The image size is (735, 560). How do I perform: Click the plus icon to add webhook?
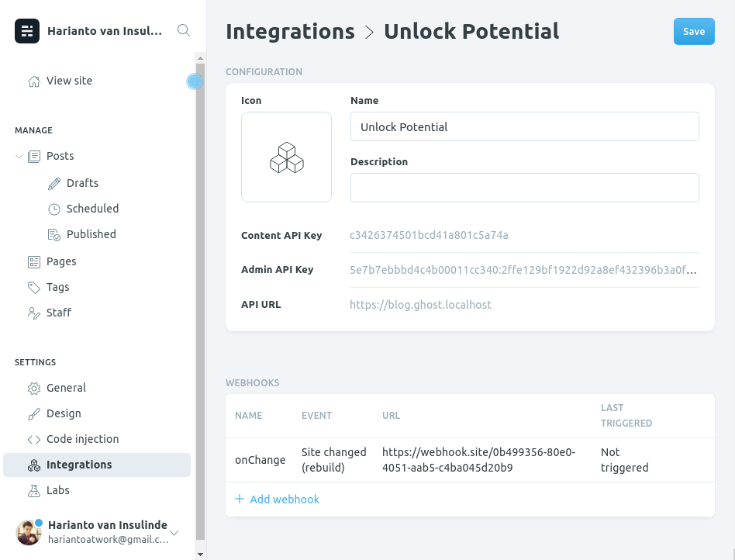click(x=240, y=499)
